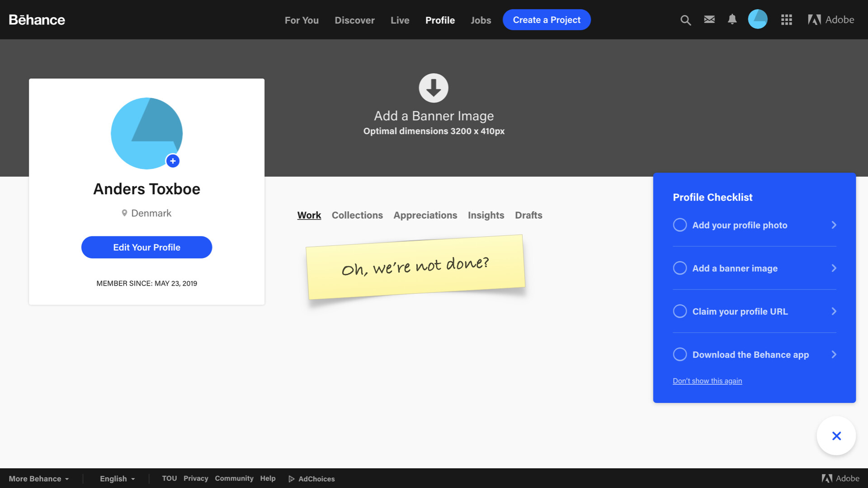
Task: Click the banner upload arrow icon
Action: [433, 88]
